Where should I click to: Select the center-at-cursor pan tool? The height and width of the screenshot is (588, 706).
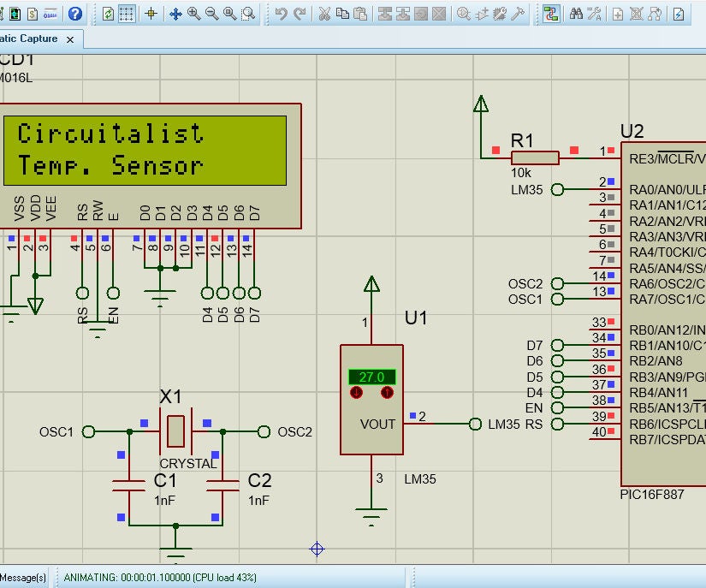[177, 13]
